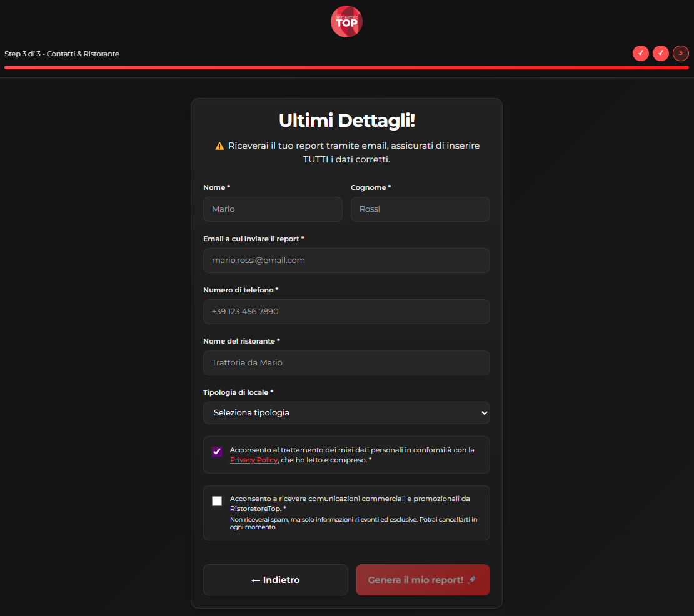
Task: Click the second completed step checkmark
Action: coord(660,53)
